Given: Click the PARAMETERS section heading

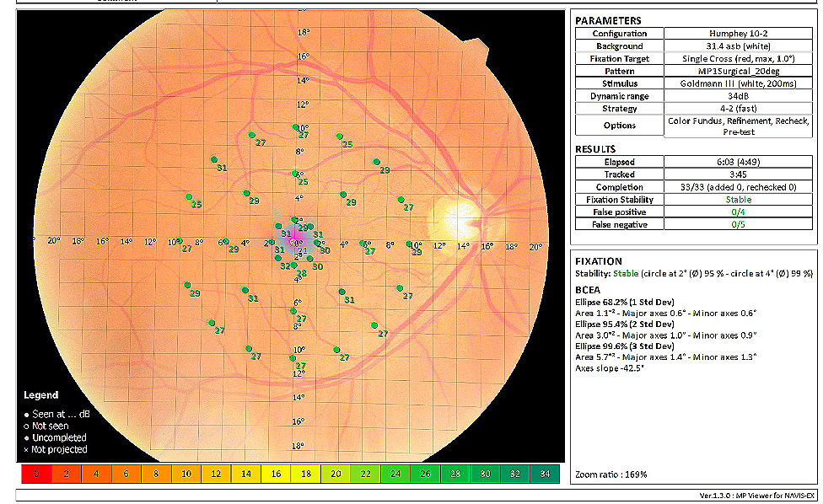Looking at the screenshot, I should pyautogui.click(x=608, y=21).
